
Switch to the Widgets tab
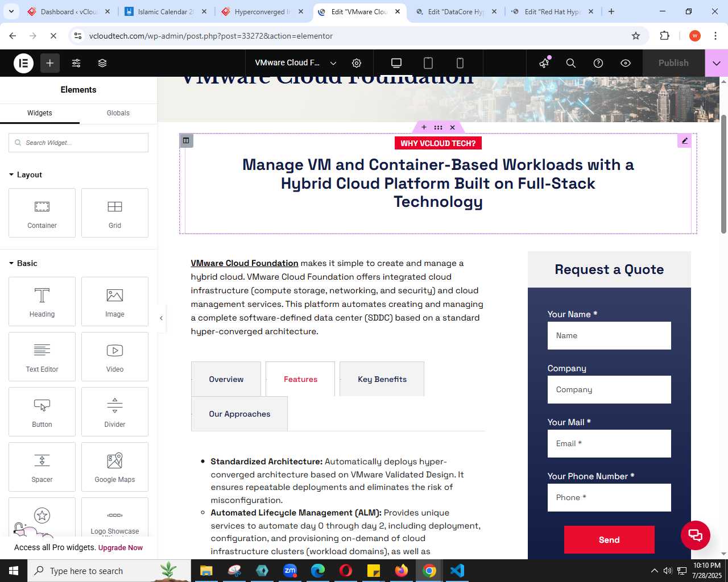[40, 113]
